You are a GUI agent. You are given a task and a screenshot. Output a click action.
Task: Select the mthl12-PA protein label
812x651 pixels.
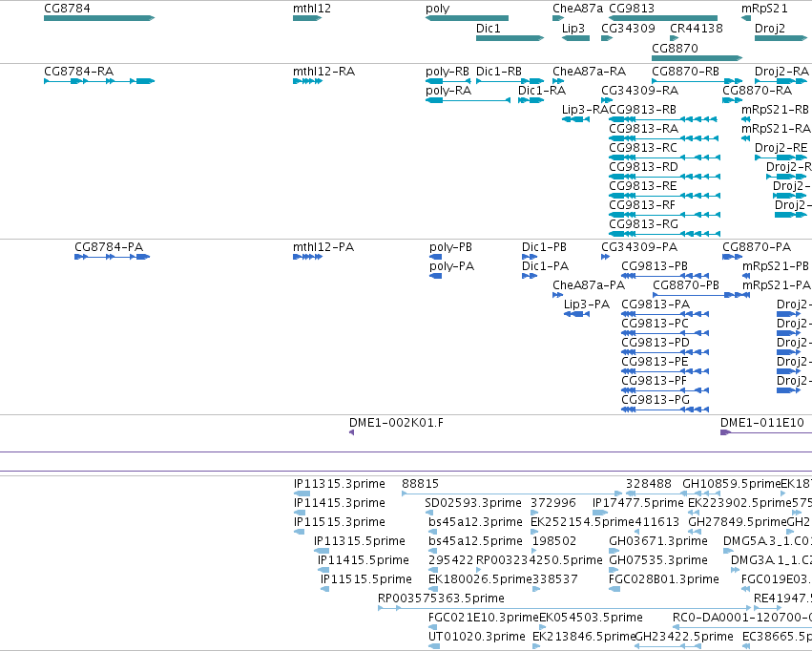323,247
